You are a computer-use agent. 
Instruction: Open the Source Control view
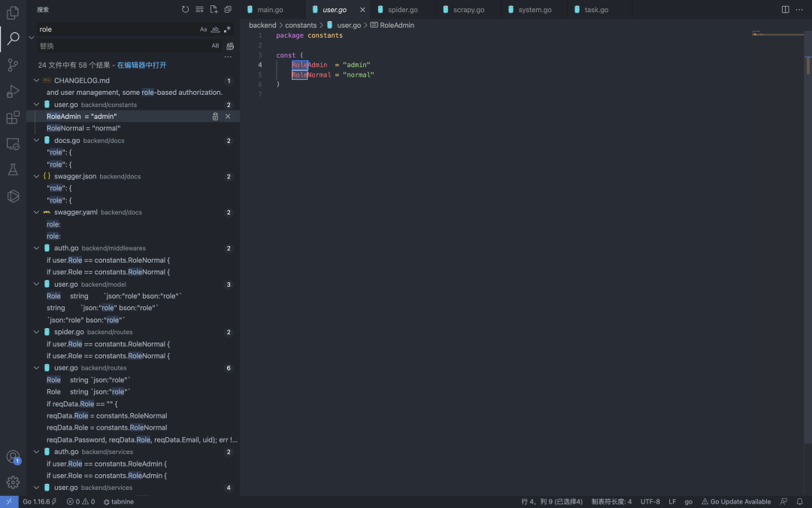pos(13,65)
